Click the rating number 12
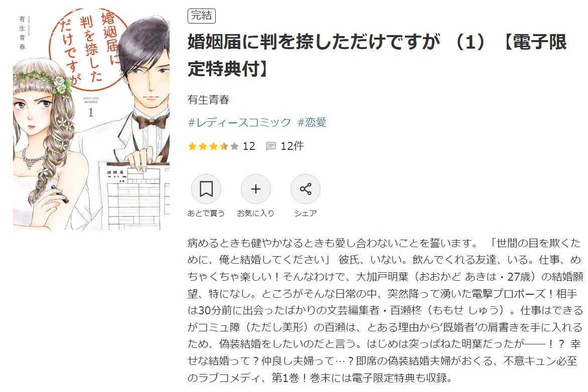The height and width of the screenshot is (392, 588). click(x=249, y=146)
